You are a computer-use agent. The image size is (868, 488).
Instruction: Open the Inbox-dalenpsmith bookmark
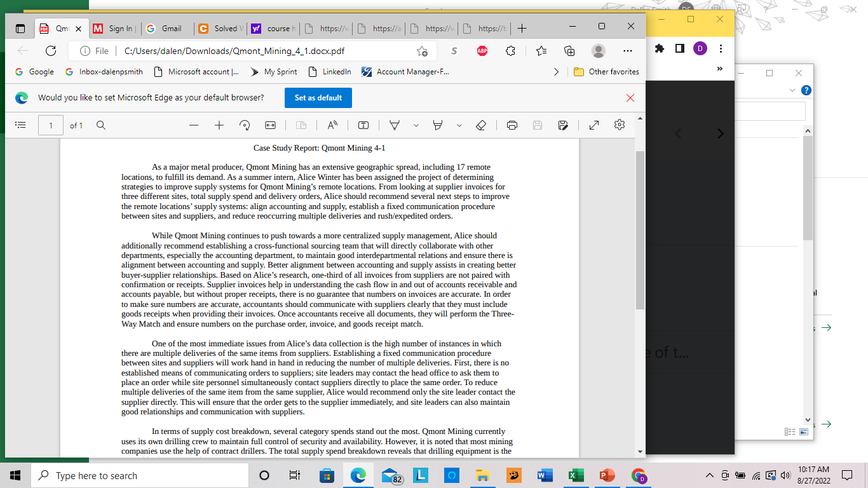(x=104, y=72)
